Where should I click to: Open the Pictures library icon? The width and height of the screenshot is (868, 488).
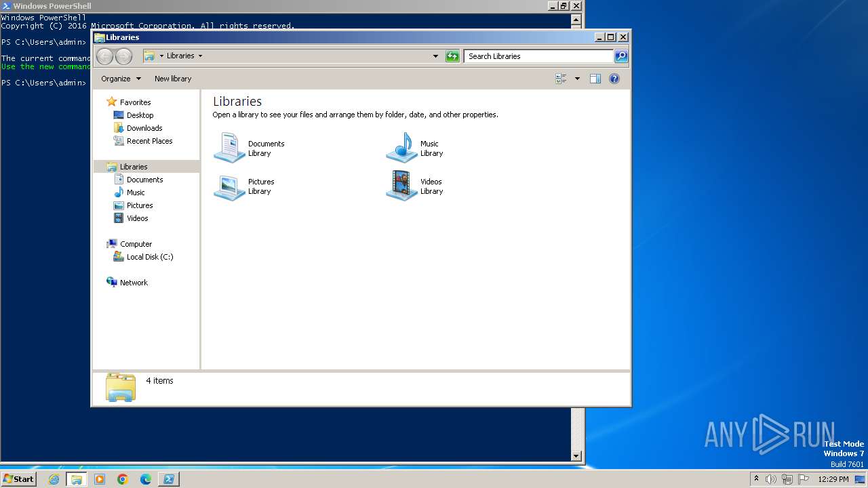point(229,186)
